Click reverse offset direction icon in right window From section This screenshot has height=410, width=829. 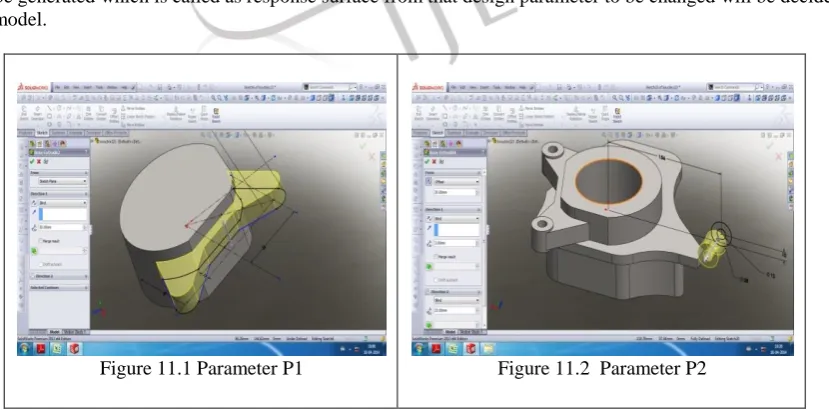point(429,181)
